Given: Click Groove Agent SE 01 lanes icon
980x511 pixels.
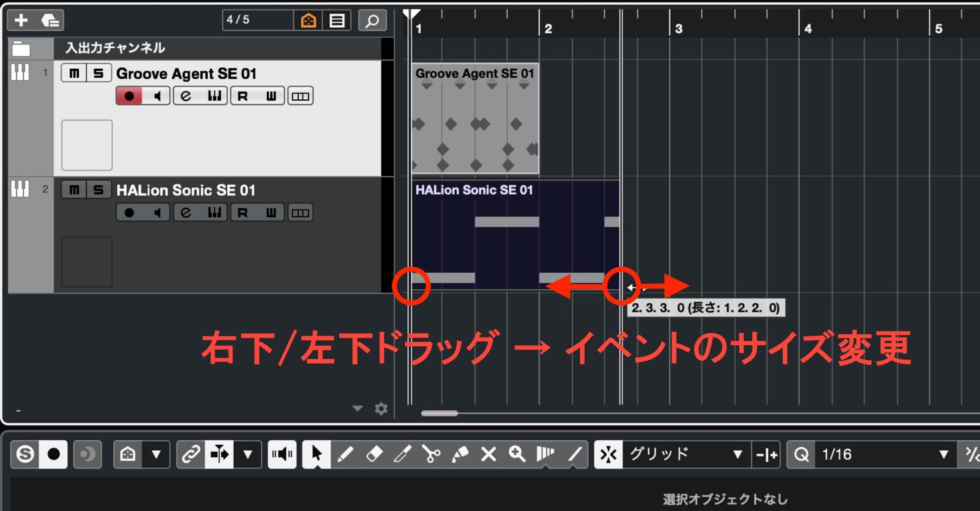Looking at the screenshot, I should click(300, 96).
